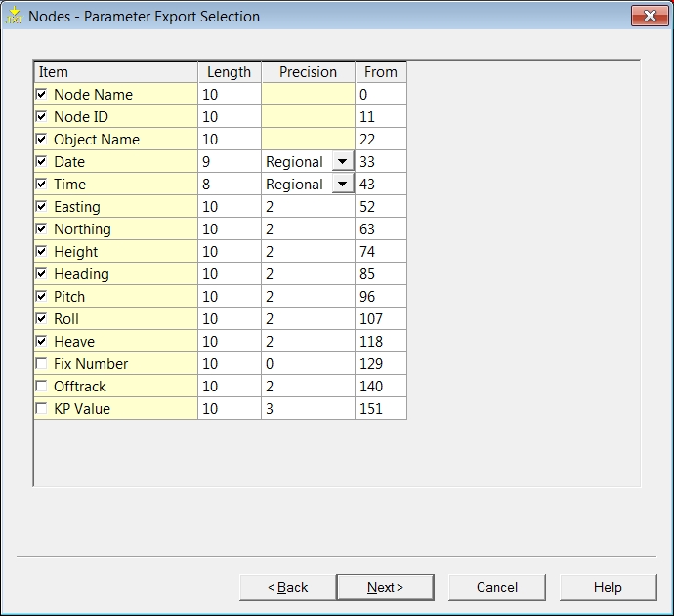Uncheck the Object Name checkbox

(x=41, y=140)
